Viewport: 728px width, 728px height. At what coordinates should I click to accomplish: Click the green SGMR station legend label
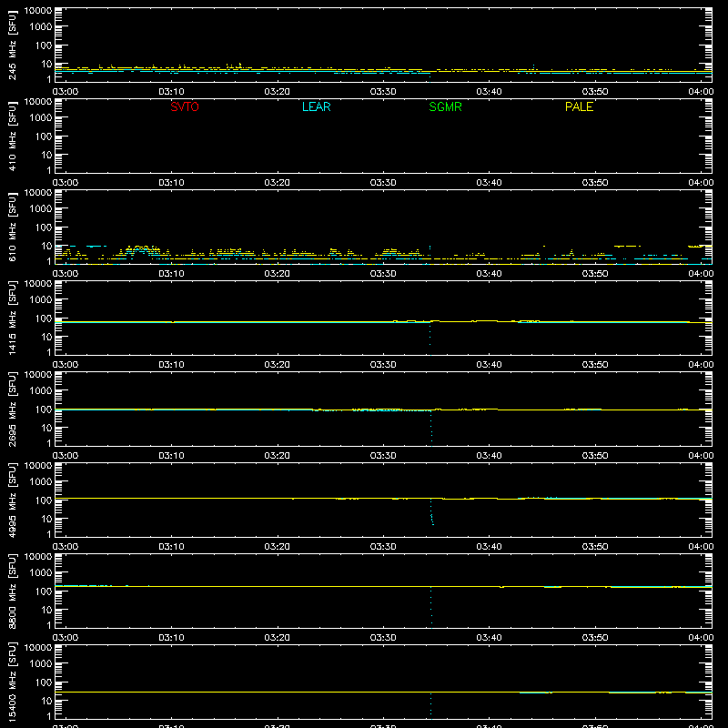tap(445, 106)
